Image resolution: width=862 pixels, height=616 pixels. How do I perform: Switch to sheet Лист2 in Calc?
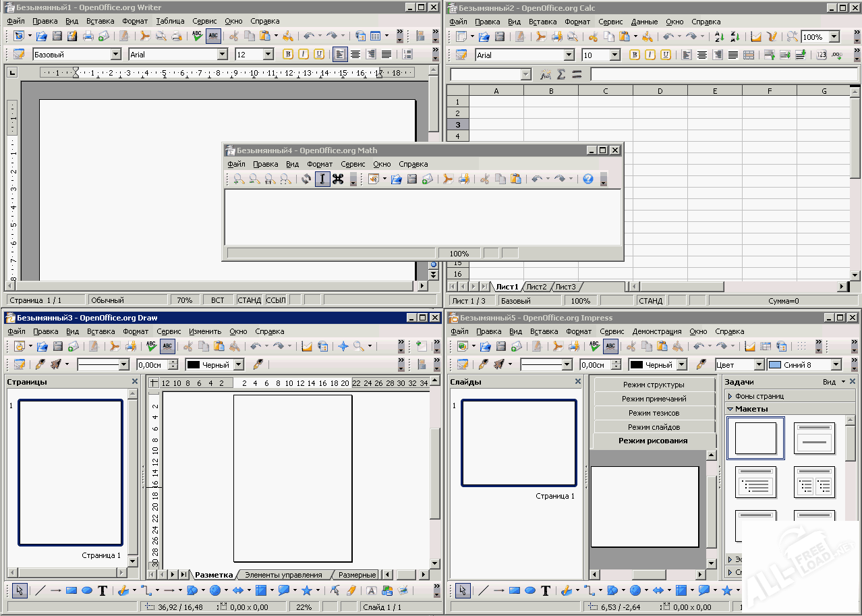click(x=536, y=286)
